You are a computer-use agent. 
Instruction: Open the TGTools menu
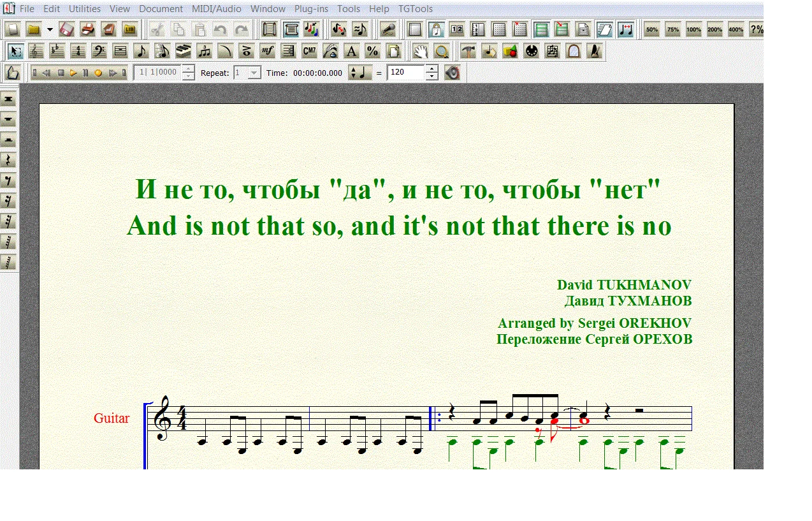[x=416, y=9]
